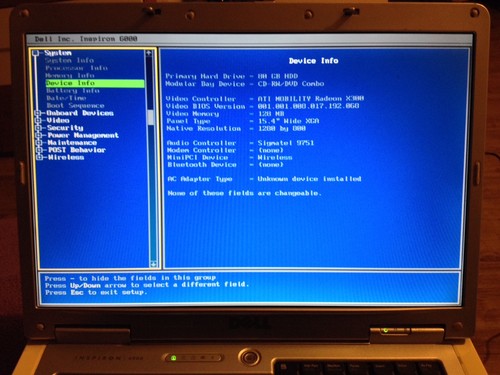Click the Video label in the tree

(x=58, y=121)
